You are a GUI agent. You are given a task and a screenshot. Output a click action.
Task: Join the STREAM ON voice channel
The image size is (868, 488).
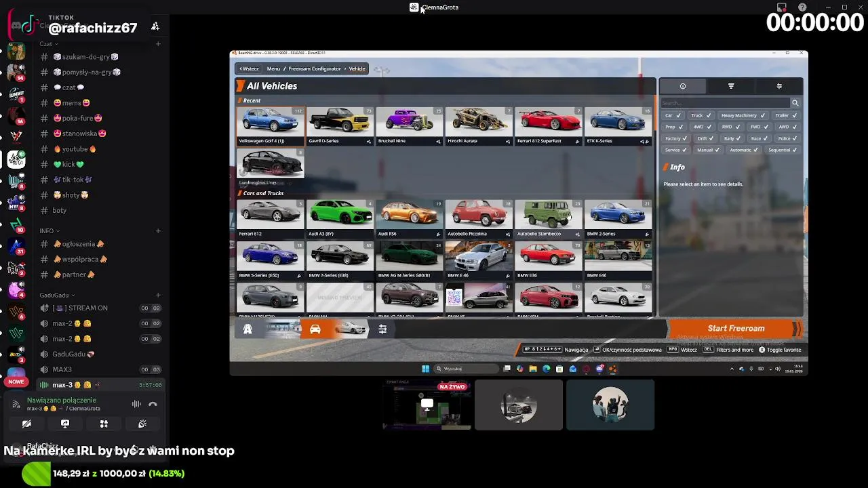[x=100, y=308]
